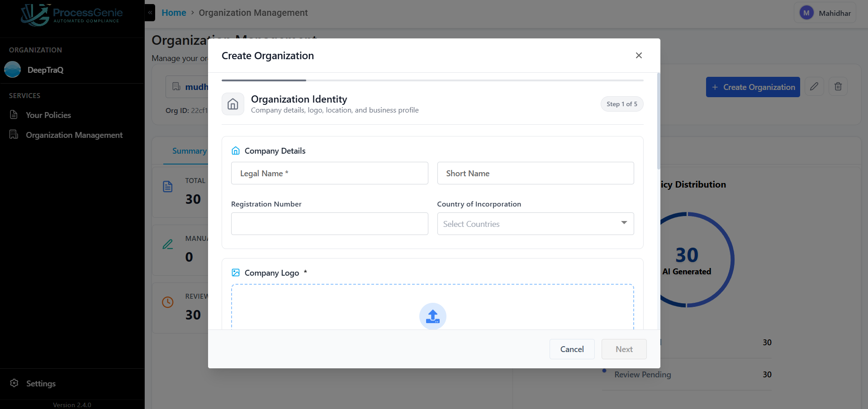Click the Your Policies document icon

tap(14, 115)
